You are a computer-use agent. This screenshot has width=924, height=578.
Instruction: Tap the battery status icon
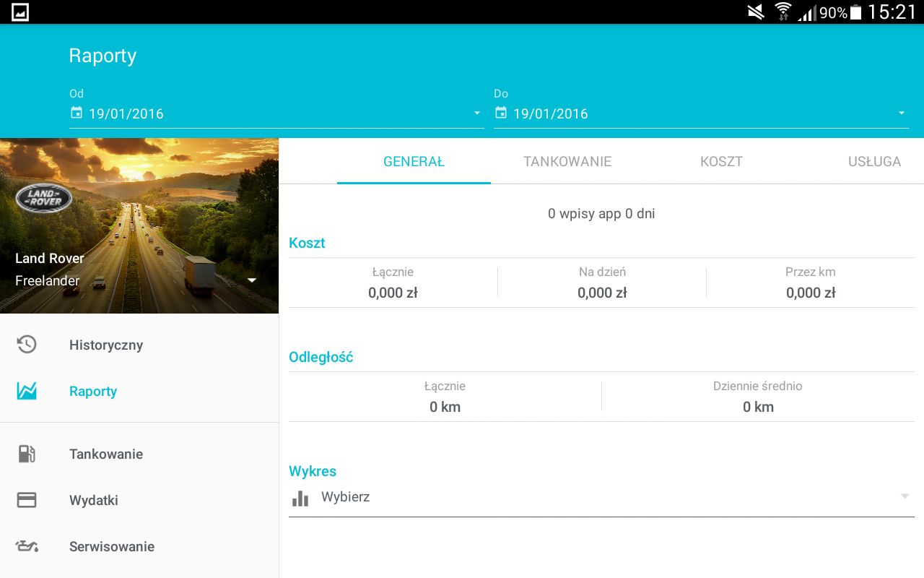(856, 12)
